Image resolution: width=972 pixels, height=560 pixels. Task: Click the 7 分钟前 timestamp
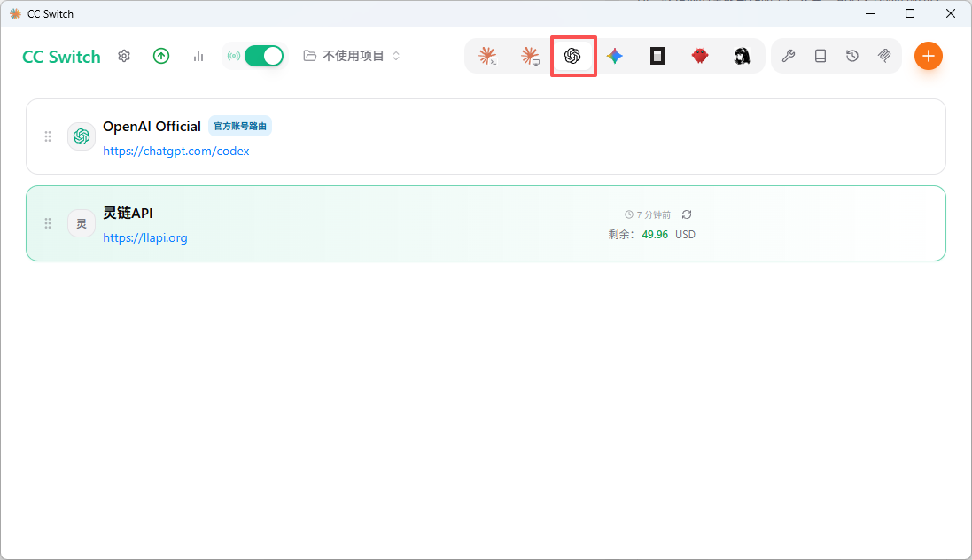pyautogui.click(x=648, y=214)
